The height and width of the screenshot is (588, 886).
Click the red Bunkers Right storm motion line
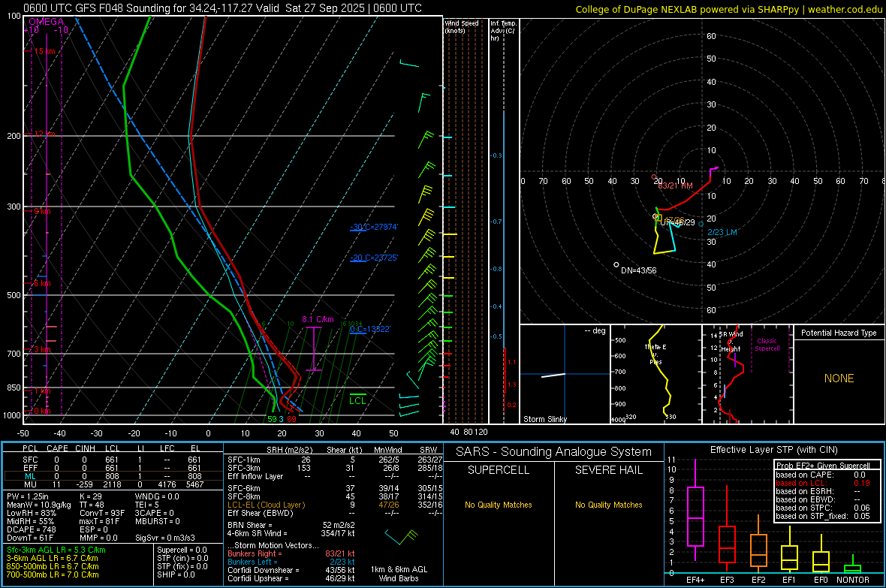click(x=291, y=553)
